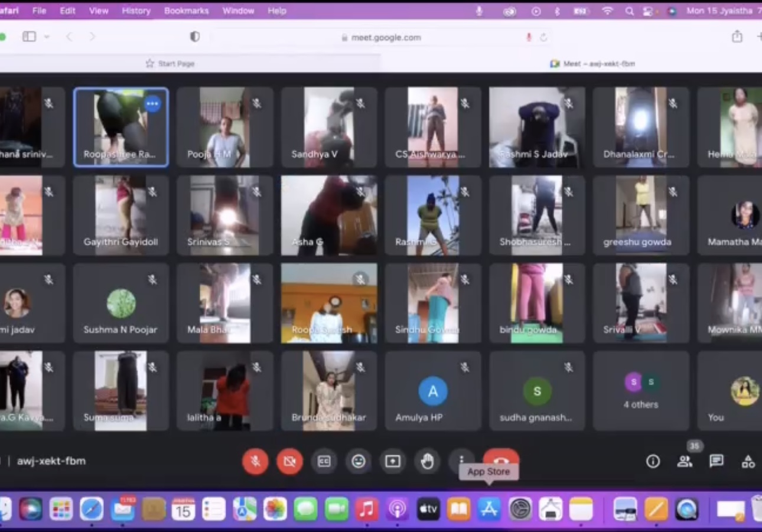Click the Present now screen share icon

pyautogui.click(x=393, y=461)
